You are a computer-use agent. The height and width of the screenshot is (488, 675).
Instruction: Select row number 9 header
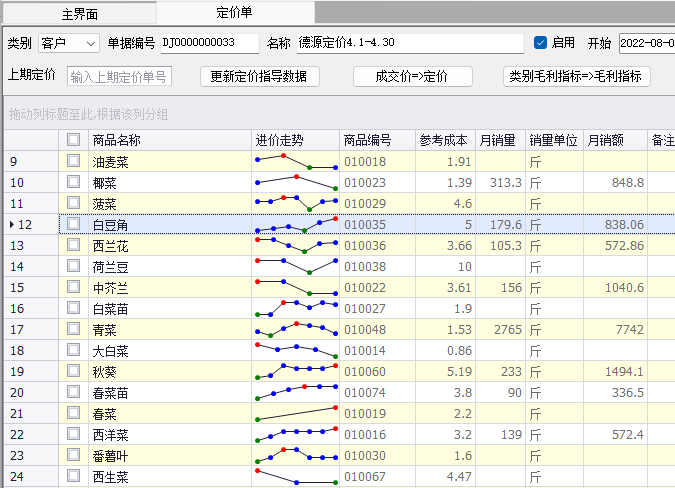click(31, 162)
